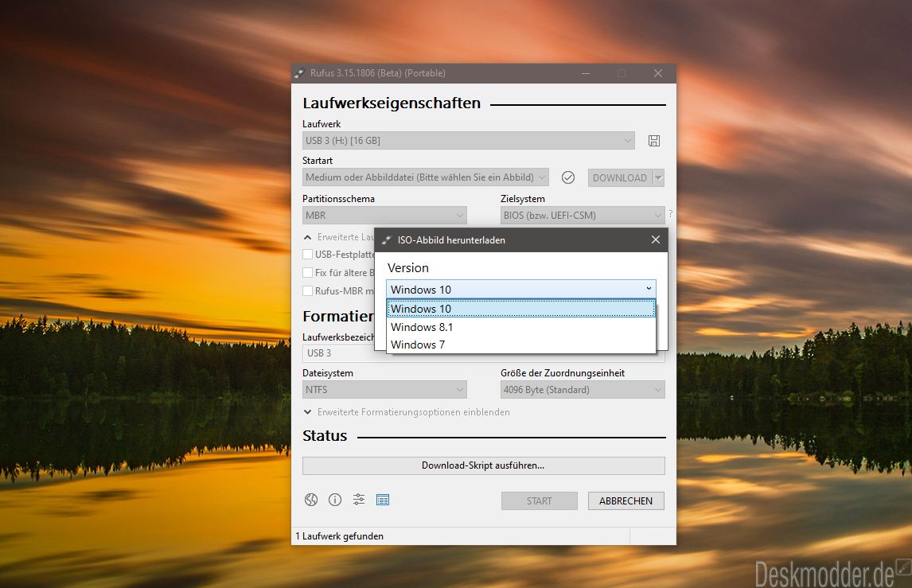Expand Erweiterte Formatierungsoptionen einblenden
912x588 pixels.
[x=406, y=412]
